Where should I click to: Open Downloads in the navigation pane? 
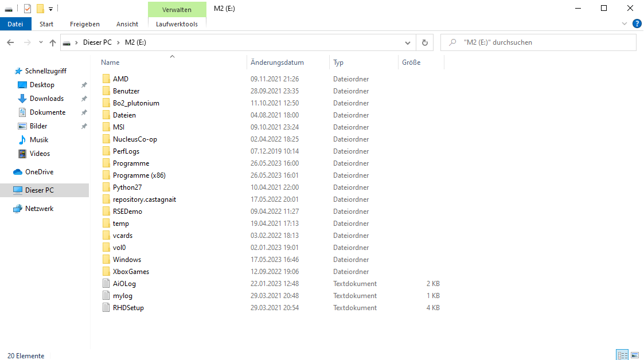coord(46,99)
